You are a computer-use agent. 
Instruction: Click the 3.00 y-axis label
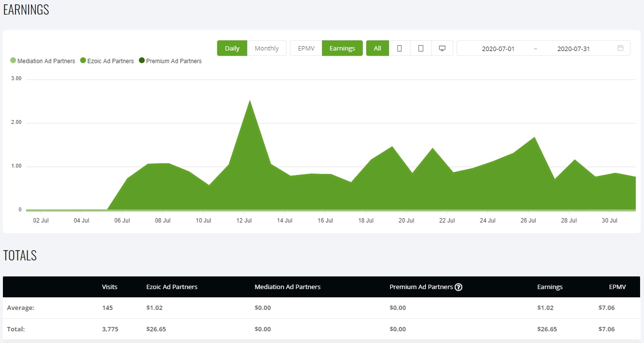17,79
